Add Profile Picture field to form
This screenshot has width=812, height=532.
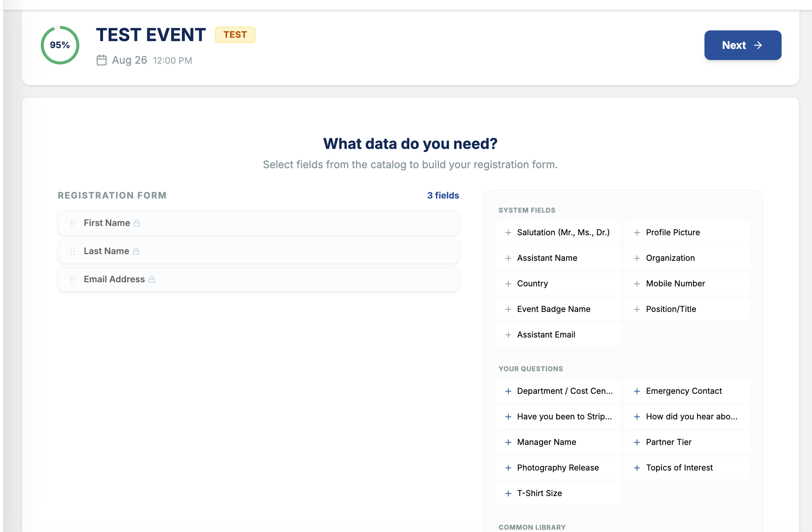pyautogui.click(x=687, y=233)
